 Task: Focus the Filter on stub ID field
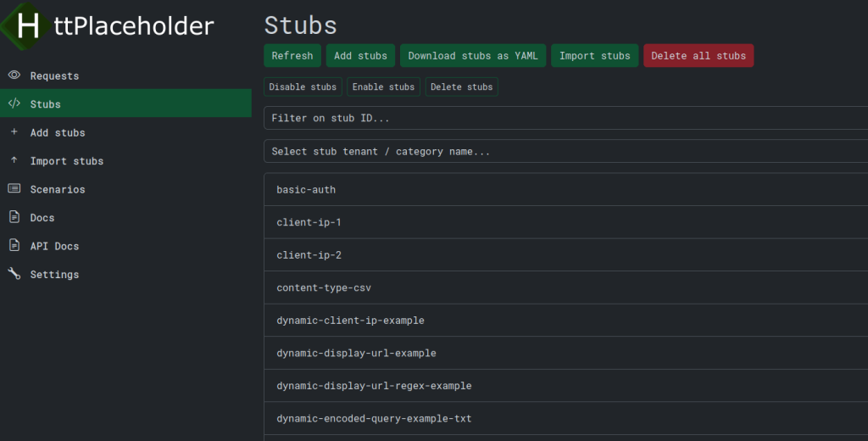[x=565, y=118]
